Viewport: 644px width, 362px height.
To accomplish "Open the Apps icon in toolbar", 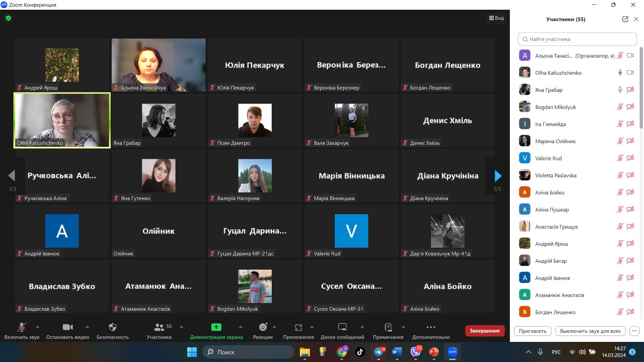I will click(298, 327).
